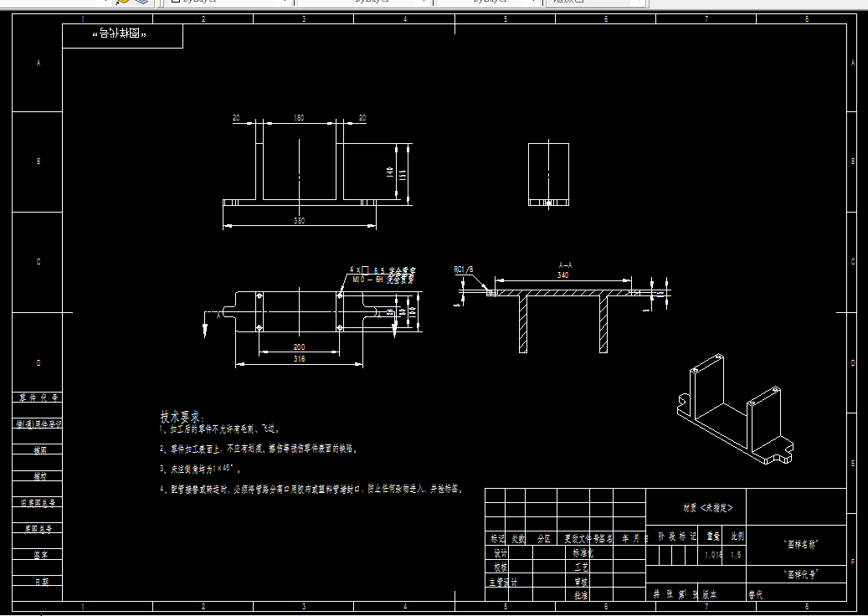Click the 设计 row label
This screenshot has width=868, height=616.
500,553
